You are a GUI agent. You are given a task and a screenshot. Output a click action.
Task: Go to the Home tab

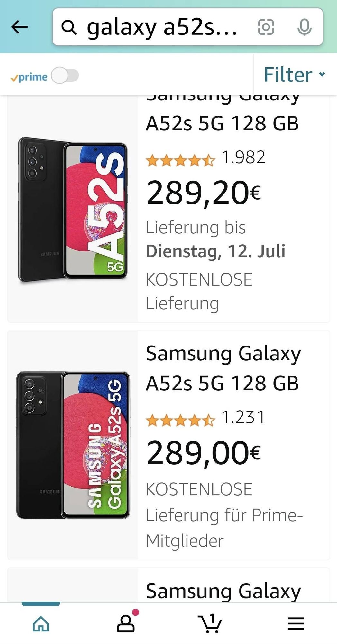(x=41, y=623)
